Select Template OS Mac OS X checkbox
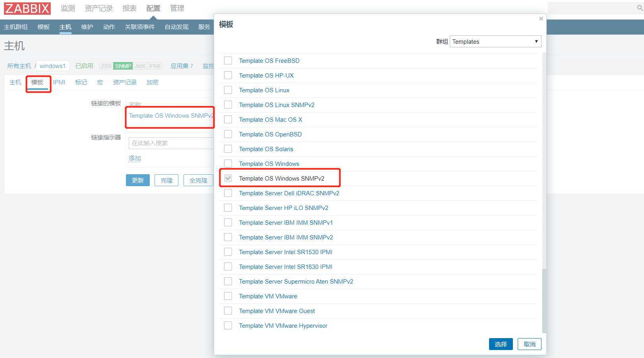 [228, 119]
